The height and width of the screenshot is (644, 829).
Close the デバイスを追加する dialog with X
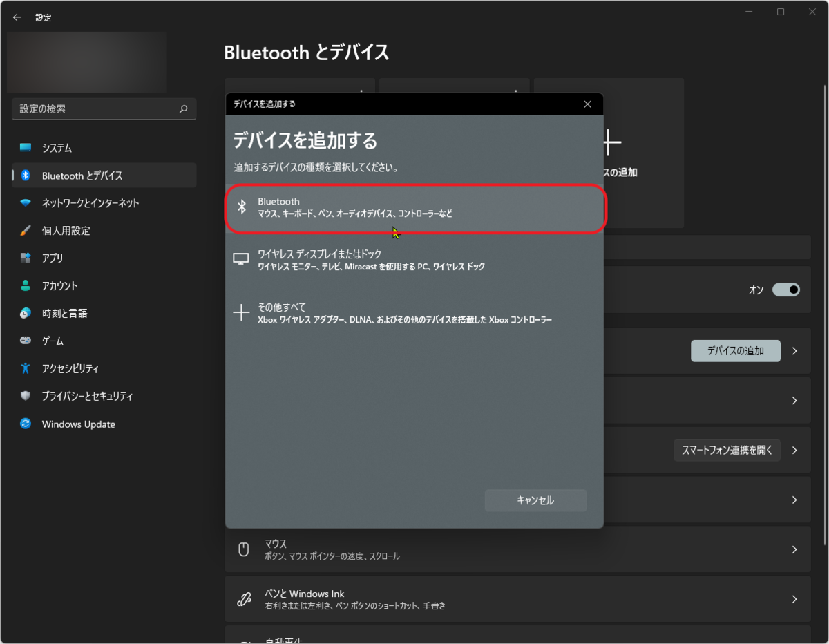(x=587, y=104)
